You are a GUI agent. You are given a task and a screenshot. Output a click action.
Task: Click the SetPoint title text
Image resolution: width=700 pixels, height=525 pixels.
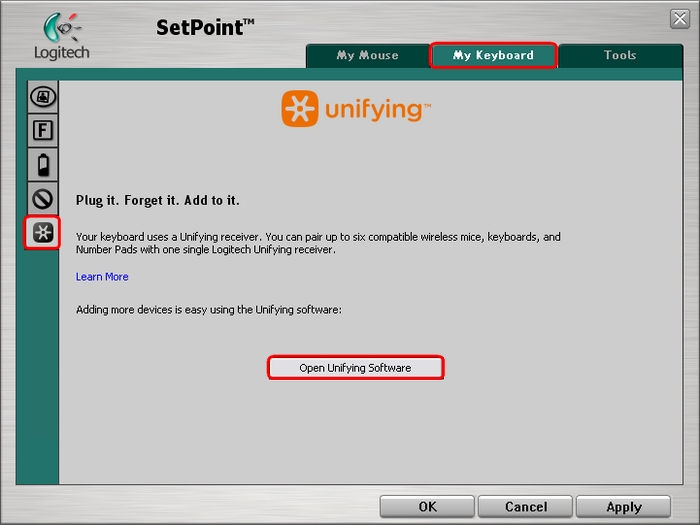pyautogui.click(x=205, y=28)
